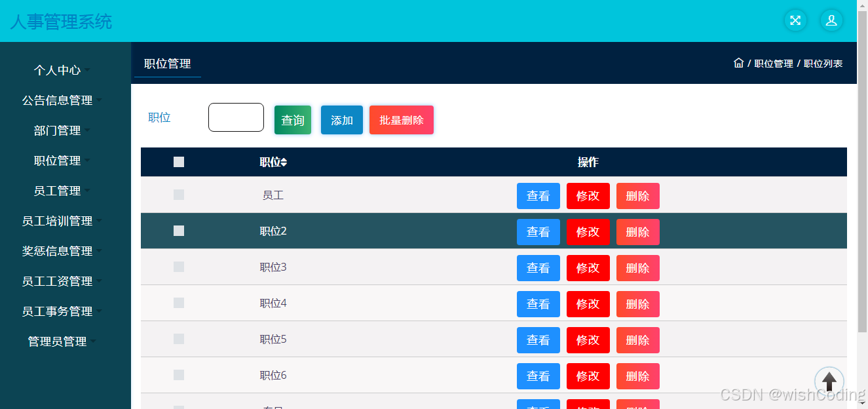Check the box for row 职位5
This screenshot has height=409, width=868.
[179, 339]
